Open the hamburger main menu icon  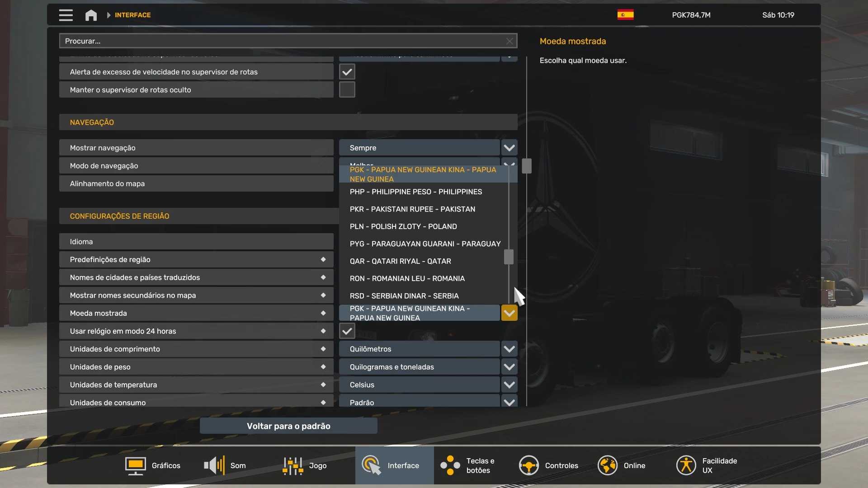tap(66, 15)
